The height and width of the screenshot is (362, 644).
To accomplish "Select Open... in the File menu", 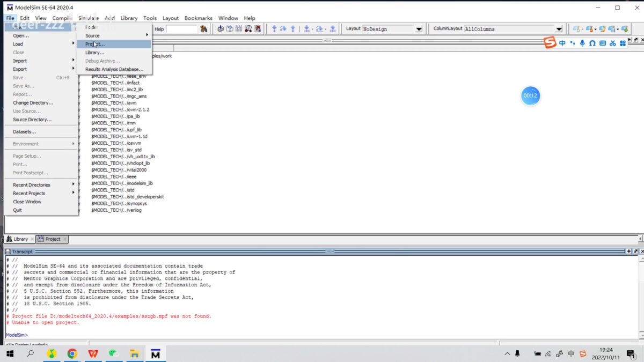I will 41,35.
